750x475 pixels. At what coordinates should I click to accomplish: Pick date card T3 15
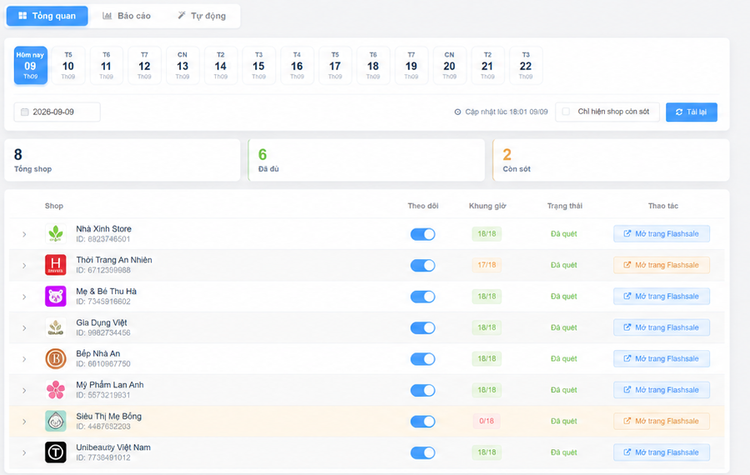tap(259, 66)
